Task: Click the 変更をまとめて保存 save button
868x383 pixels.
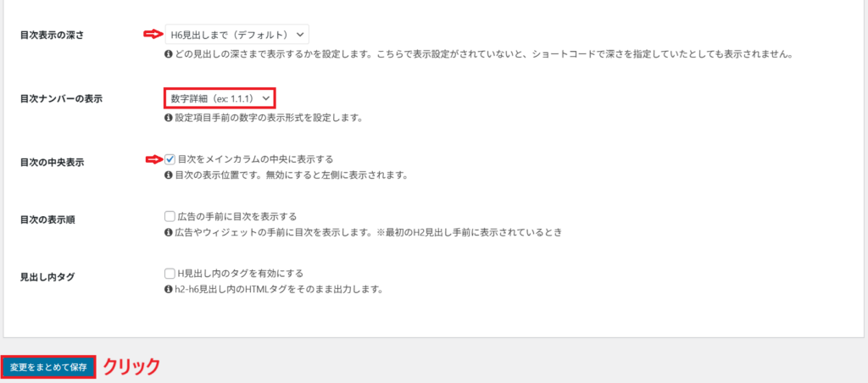Action: pyautogui.click(x=48, y=367)
